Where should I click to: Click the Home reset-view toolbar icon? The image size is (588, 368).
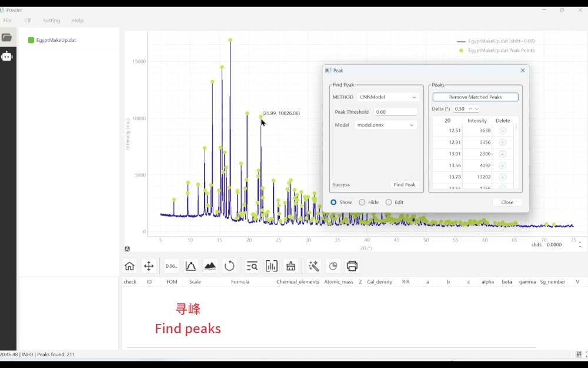tap(129, 266)
